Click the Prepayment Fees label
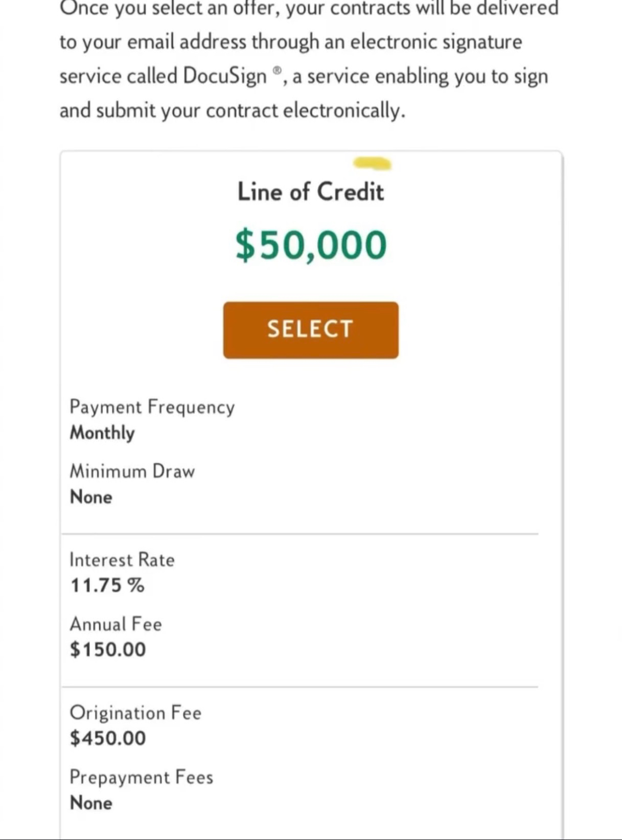The width and height of the screenshot is (622, 840). [x=141, y=777]
